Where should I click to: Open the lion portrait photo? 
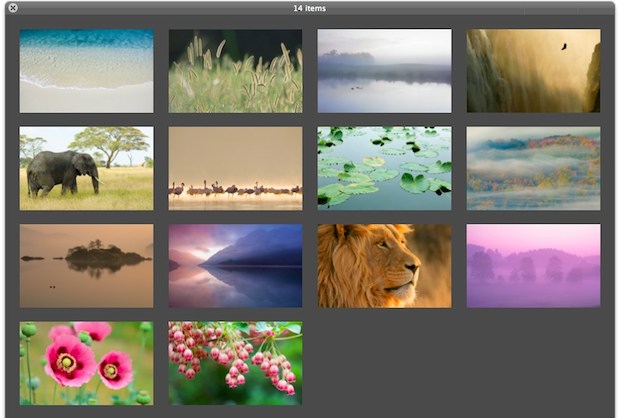pos(384,265)
